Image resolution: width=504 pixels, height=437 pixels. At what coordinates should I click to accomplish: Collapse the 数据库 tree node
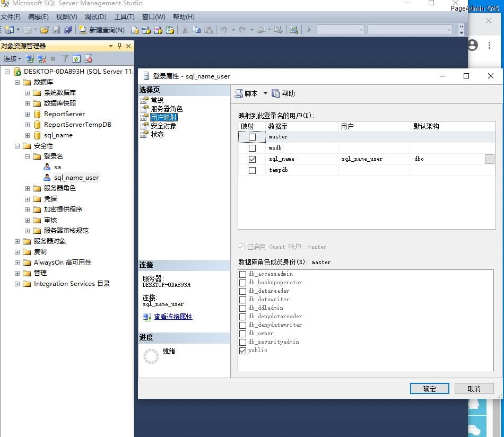pos(17,82)
